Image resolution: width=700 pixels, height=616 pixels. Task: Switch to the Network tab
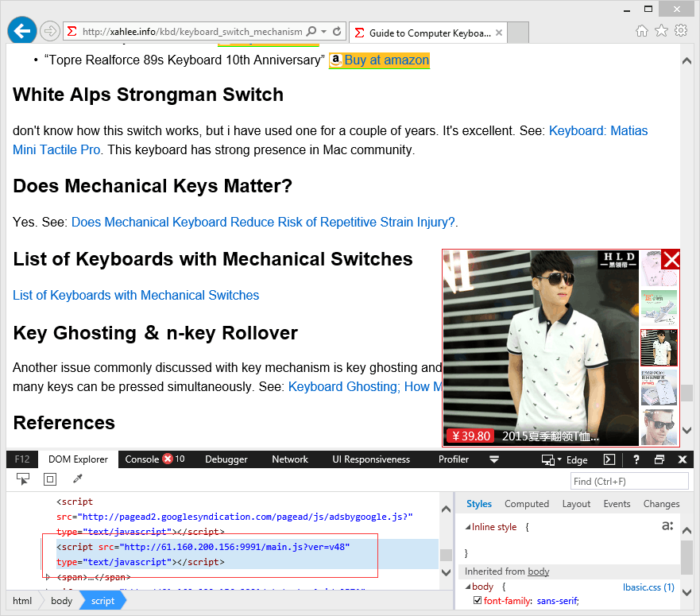click(290, 459)
